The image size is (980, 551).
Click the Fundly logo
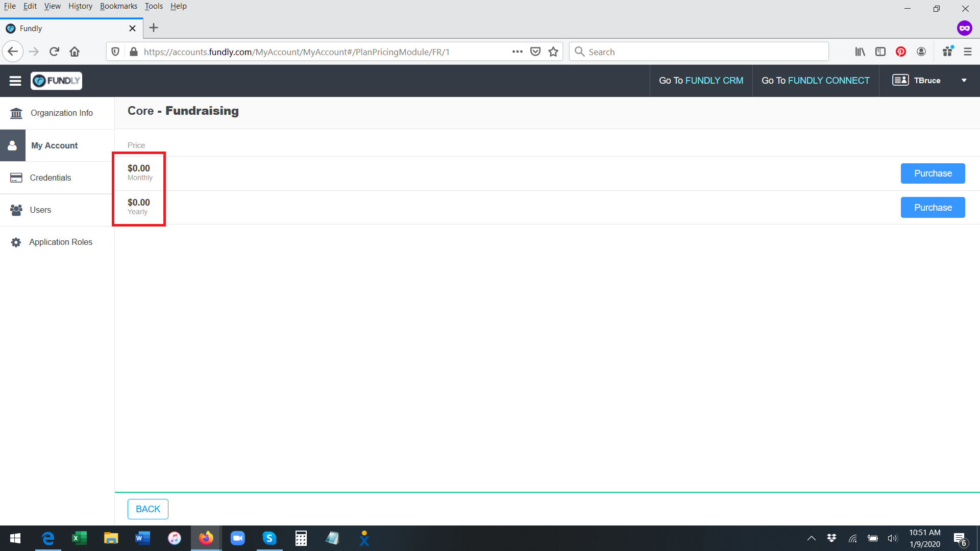point(56,81)
